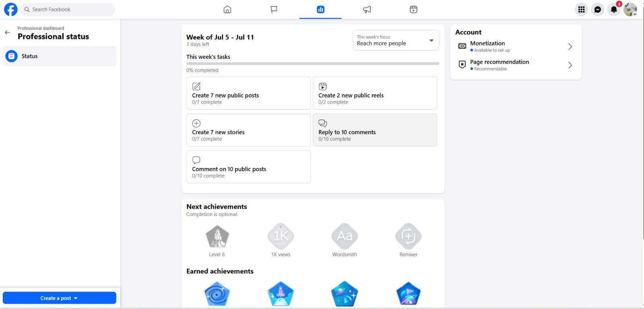This screenshot has width=644, height=309.
Task: Open the account profile picture menu
Action: 630,9
